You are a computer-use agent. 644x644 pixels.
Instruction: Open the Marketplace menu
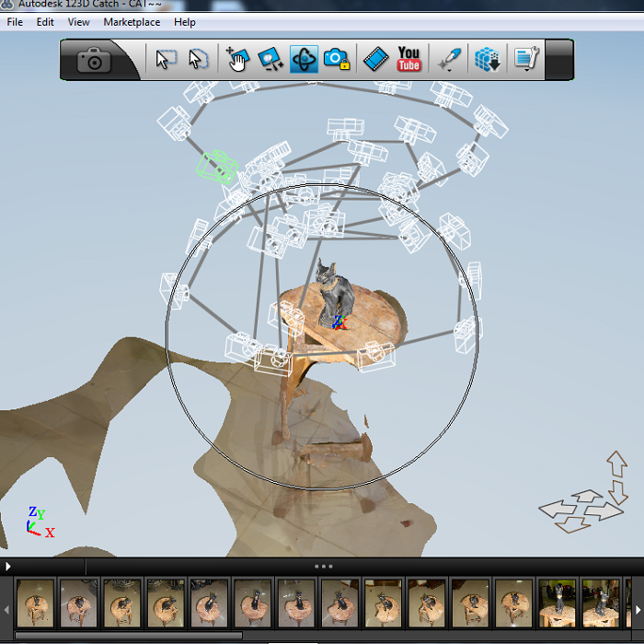click(132, 22)
